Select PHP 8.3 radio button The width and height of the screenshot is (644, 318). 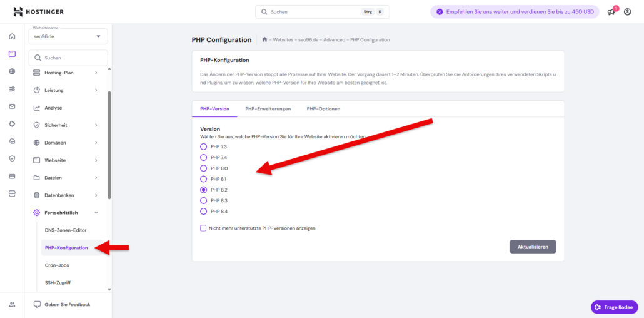203,201
